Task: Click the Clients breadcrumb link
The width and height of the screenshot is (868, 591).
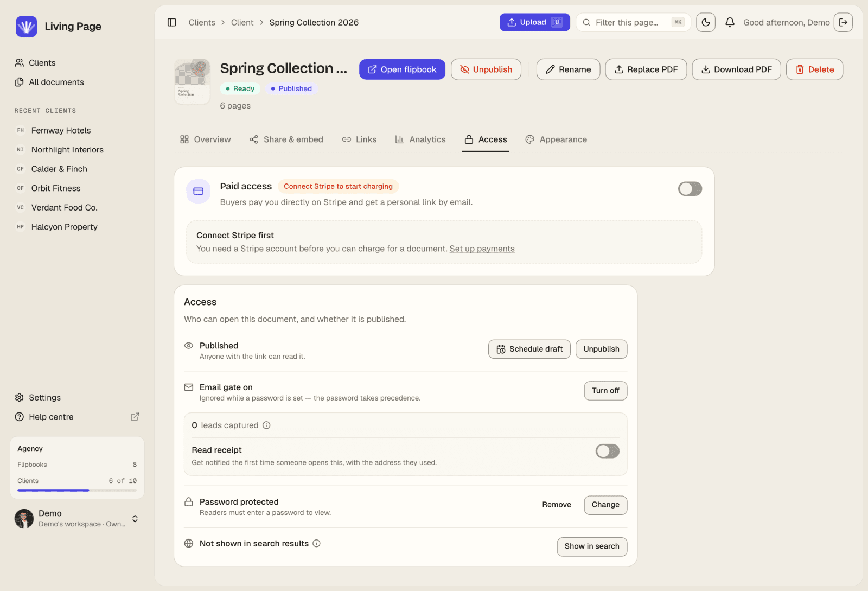Action: pos(202,22)
